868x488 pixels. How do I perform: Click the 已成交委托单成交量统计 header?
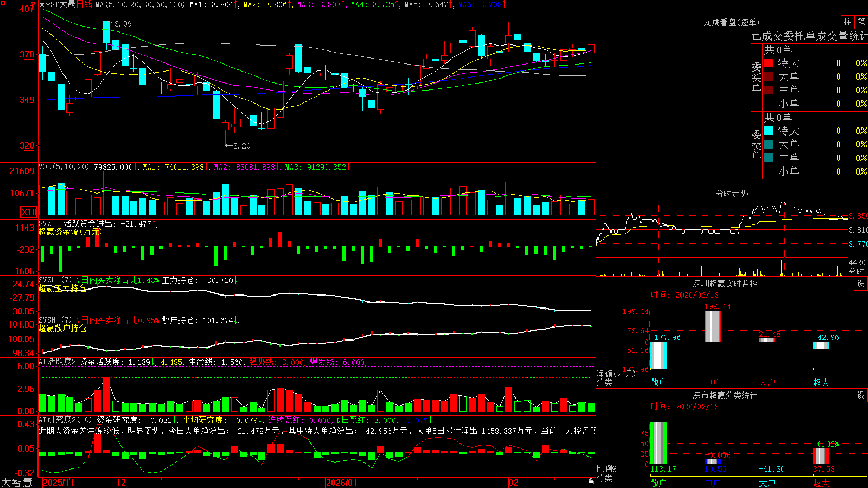point(809,36)
